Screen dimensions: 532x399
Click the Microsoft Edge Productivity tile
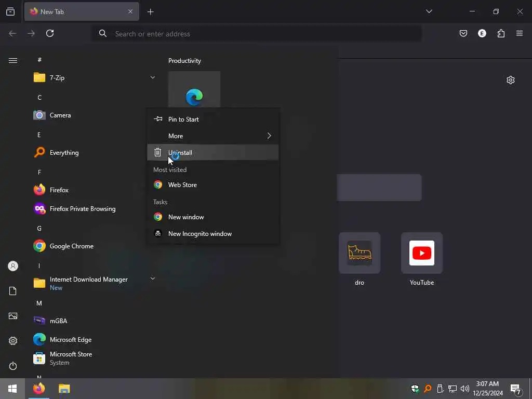tap(194, 89)
